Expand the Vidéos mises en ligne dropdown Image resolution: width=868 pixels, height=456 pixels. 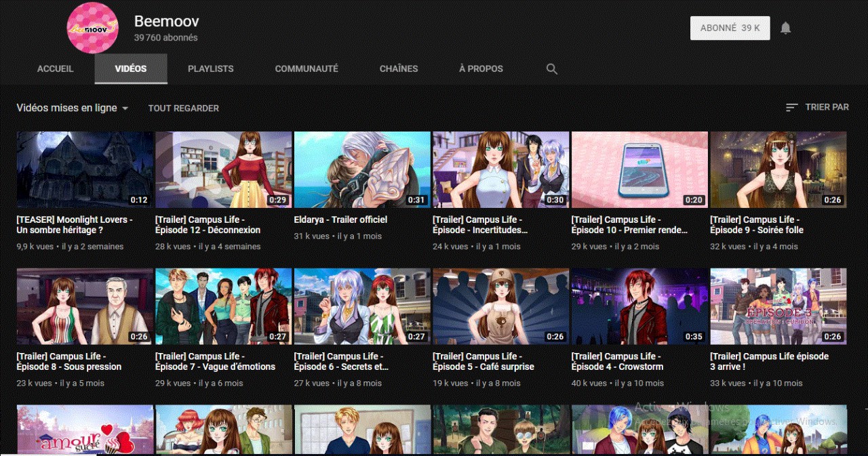[73, 108]
